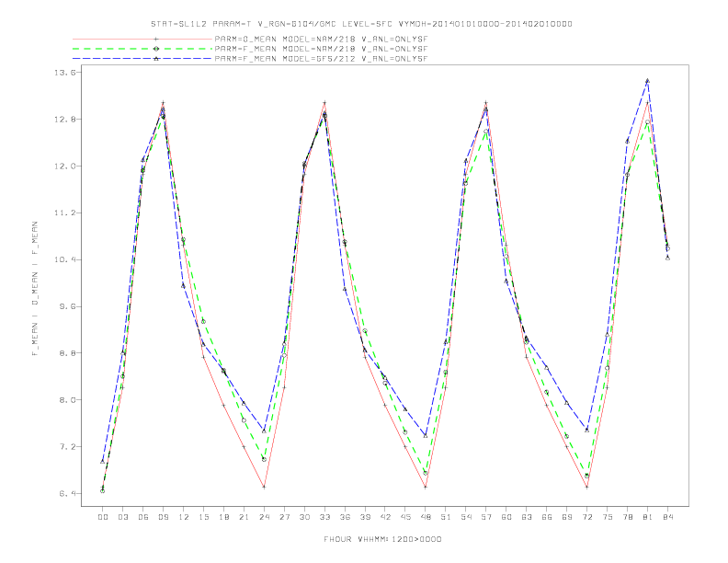Click y-axis tick label 6.4

68,494
